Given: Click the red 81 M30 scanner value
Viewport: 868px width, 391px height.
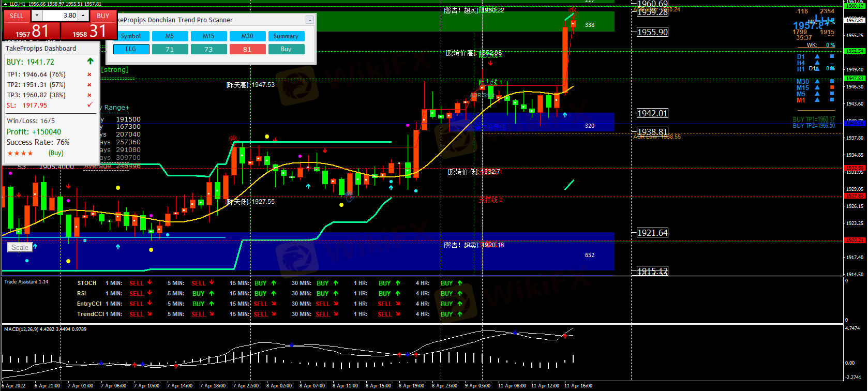Looking at the screenshot, I should [247, 49].
